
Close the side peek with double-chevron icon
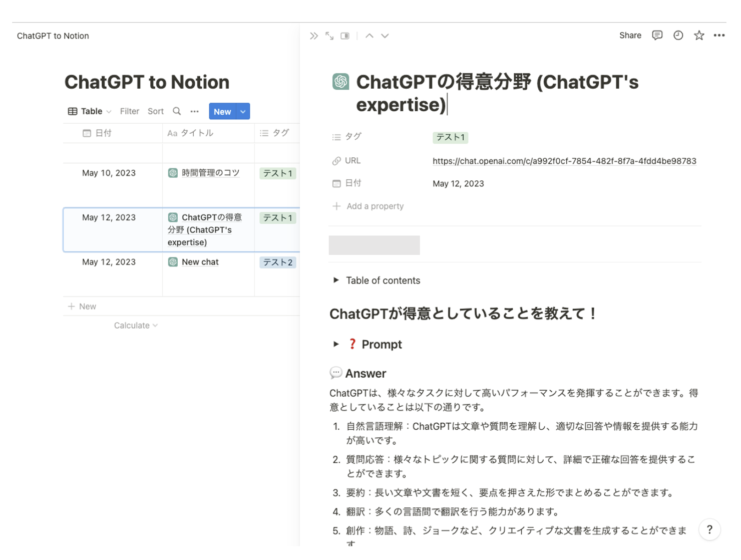[x=314, y=36]
